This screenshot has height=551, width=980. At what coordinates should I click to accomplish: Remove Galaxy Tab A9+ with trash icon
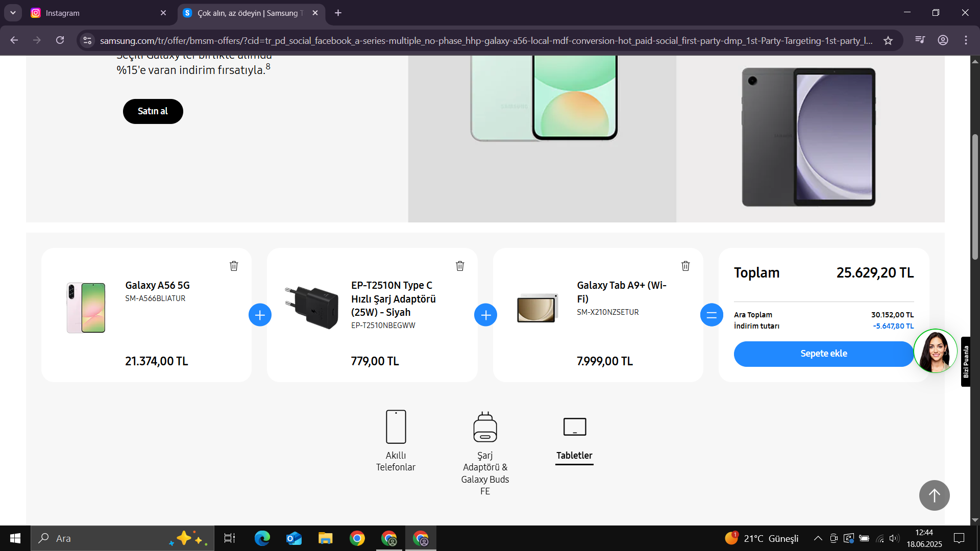685,266
